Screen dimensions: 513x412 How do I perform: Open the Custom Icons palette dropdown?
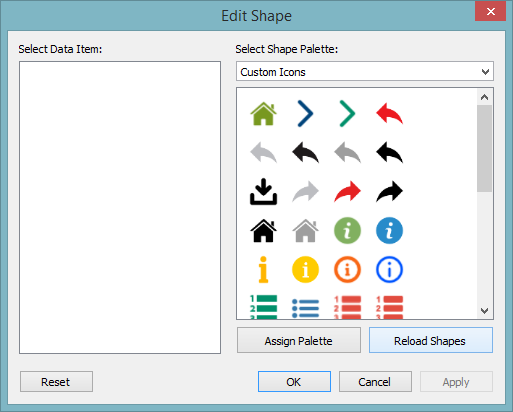point(365,71)
